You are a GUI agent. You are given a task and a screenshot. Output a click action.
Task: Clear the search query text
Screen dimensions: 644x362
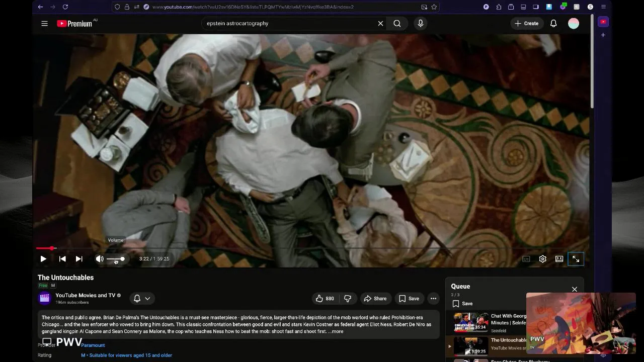coord(380,23)
